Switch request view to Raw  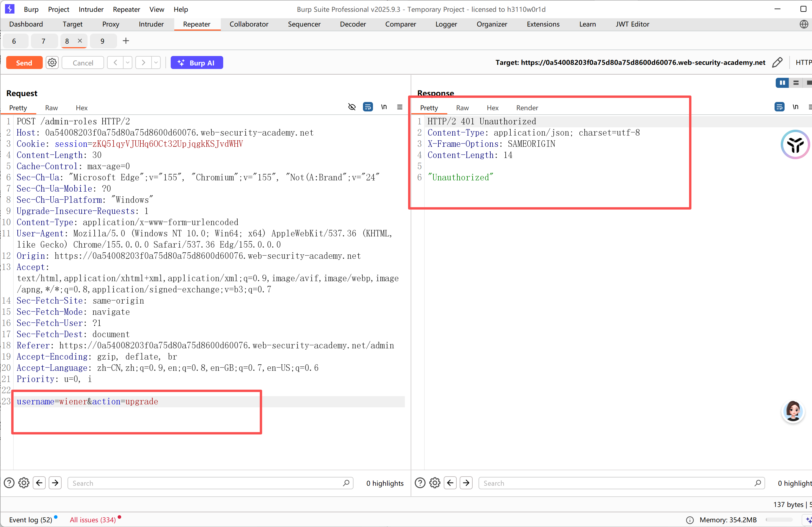point(52,108)
